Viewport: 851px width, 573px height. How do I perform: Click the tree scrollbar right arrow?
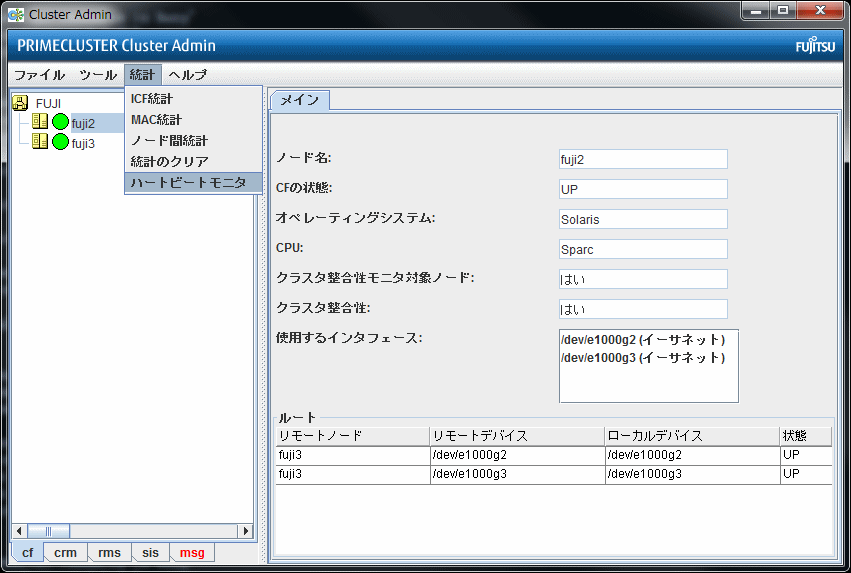click(246, 531)
